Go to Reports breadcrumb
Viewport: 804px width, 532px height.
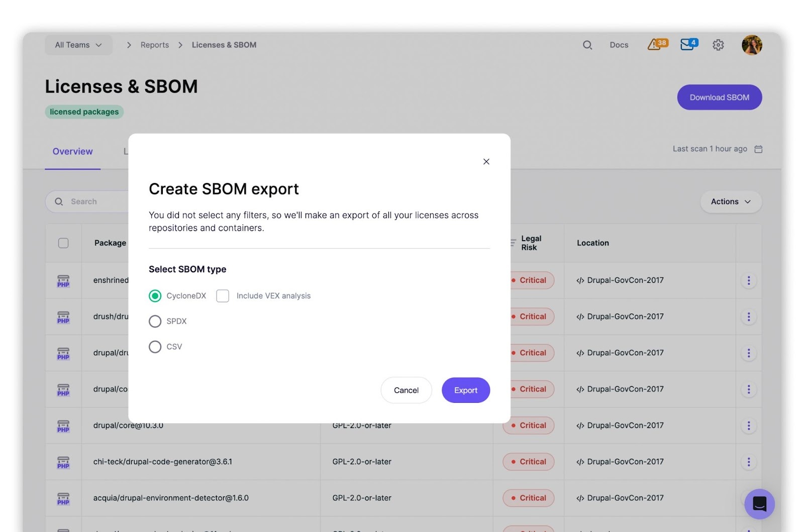155,45
